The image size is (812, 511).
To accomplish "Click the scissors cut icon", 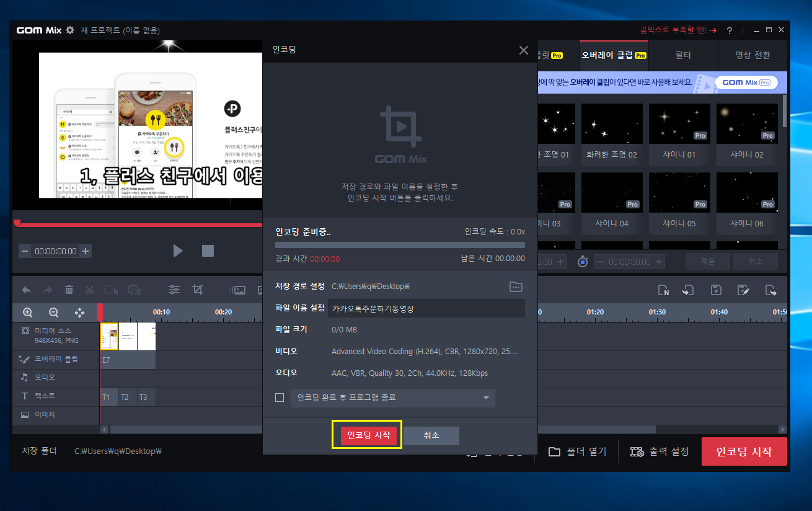I will pos(89,290).
